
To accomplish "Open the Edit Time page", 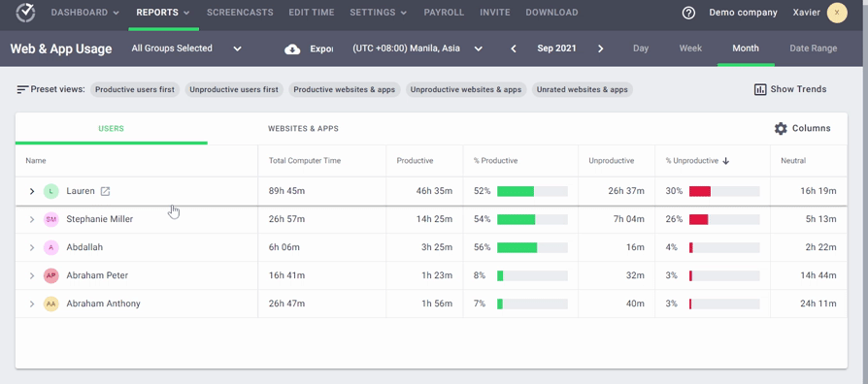I will click(x=313, y=13).
